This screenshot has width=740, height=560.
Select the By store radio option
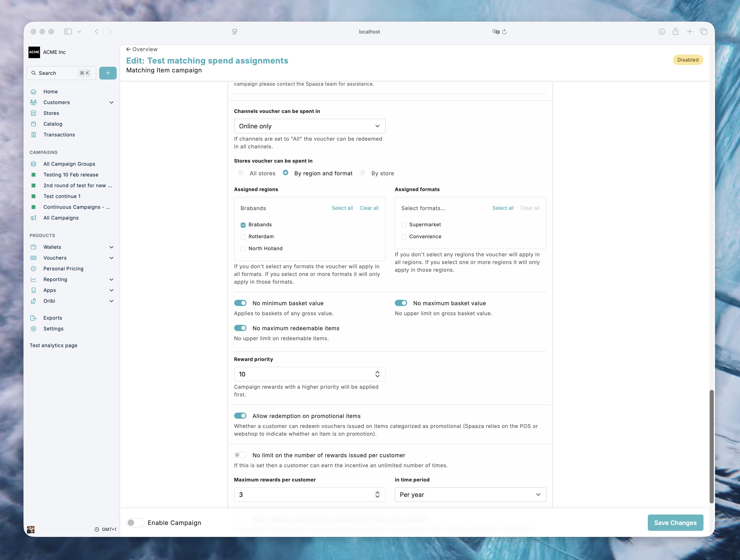363,173
